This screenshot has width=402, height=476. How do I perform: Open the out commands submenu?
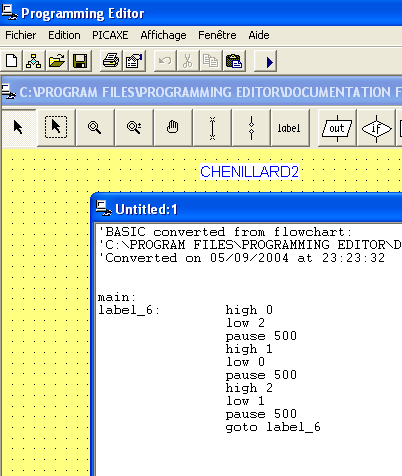(x=337, y=128)
